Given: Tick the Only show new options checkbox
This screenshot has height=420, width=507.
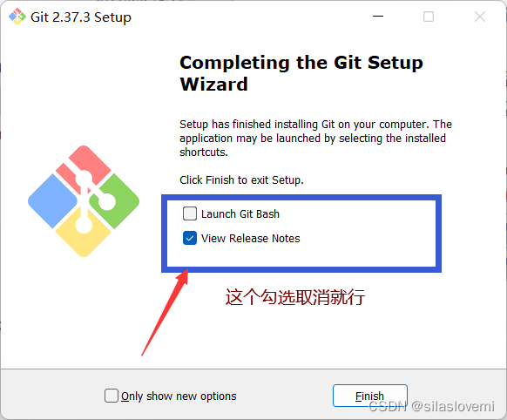Looking at the screenshot, I should click(x=112, y=396).
